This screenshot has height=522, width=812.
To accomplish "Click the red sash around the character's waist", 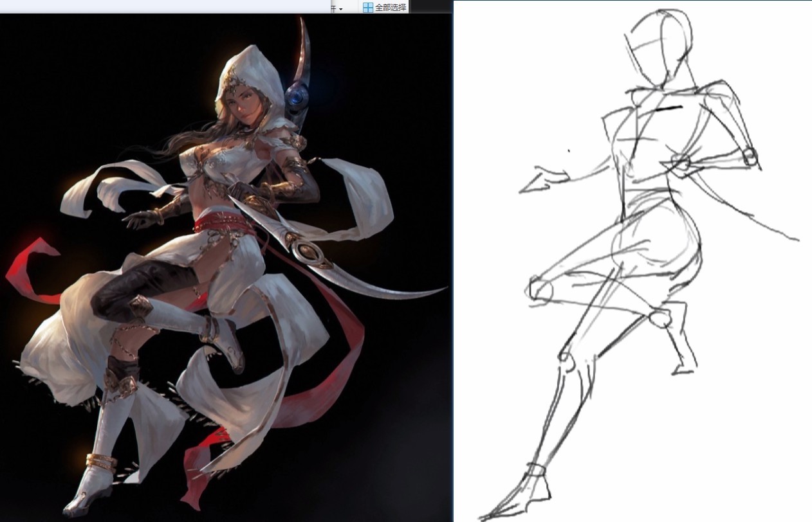I will click(x=224, y=226).
